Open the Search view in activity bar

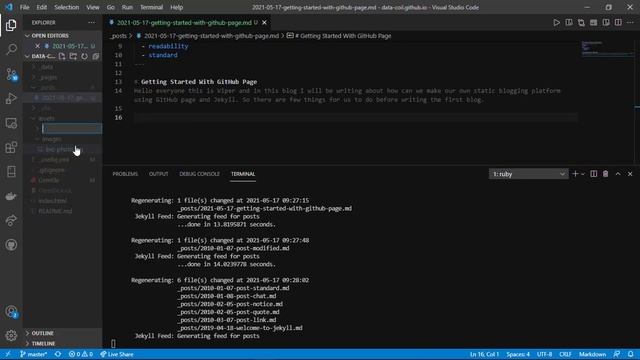click(11, 49)
